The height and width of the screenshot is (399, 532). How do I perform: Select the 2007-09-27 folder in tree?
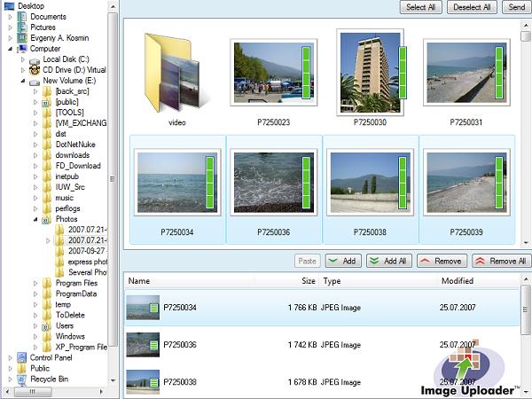87,251
